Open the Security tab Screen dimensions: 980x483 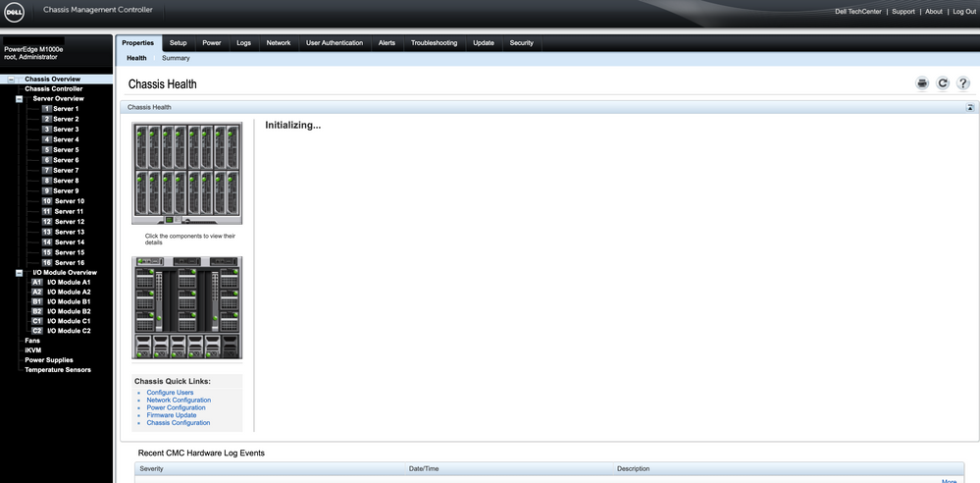pos(521,43)
